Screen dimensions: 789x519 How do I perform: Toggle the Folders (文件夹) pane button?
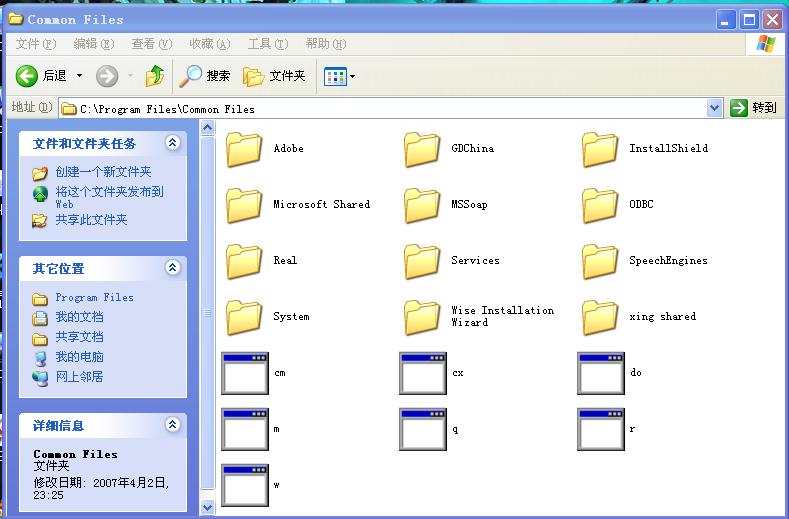[x=274, y=76]
